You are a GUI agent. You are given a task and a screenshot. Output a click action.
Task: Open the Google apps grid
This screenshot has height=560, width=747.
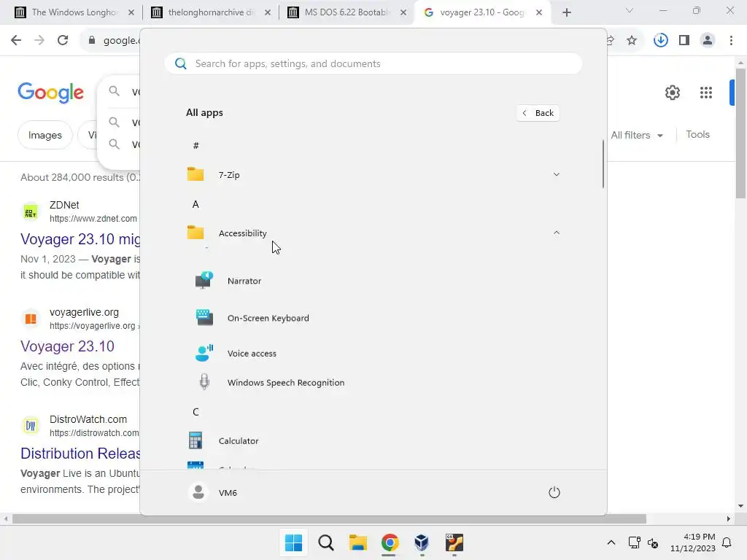pos(706,93)
